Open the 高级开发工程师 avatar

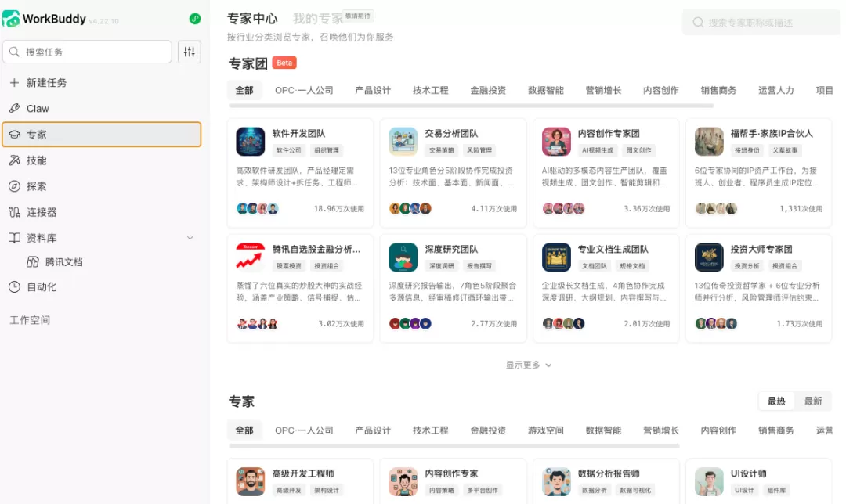[x=251, y=481]
